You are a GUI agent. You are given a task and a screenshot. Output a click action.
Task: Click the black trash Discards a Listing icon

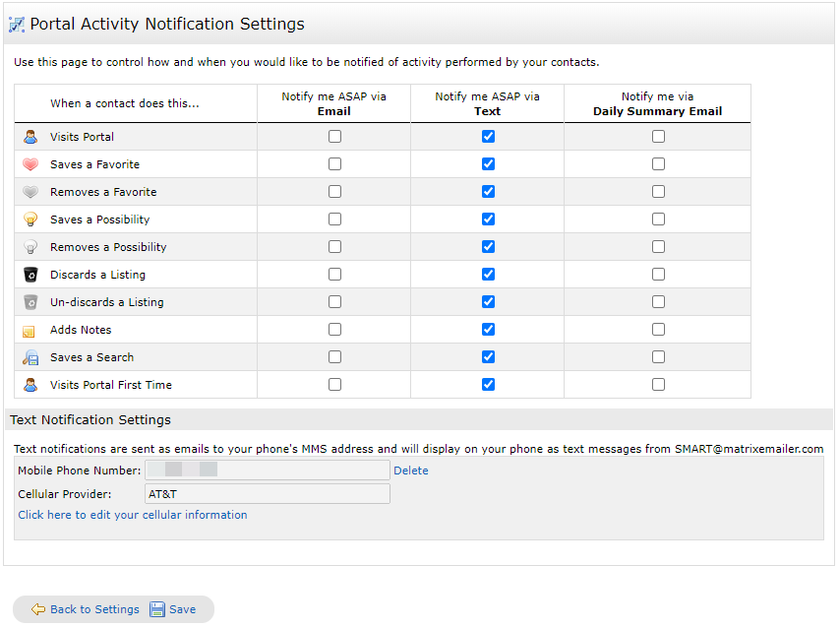point(30,275)
